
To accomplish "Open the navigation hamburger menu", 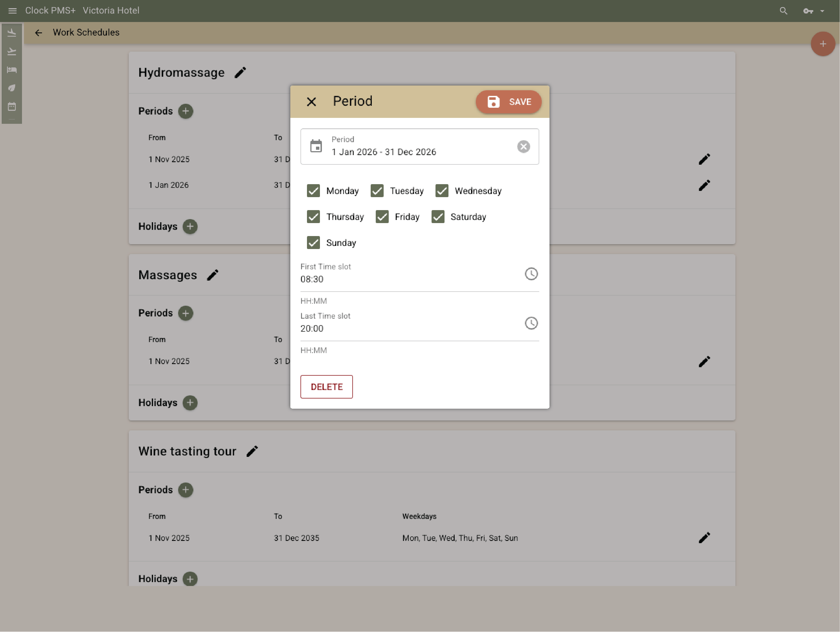I will click(x=12, y=11).
